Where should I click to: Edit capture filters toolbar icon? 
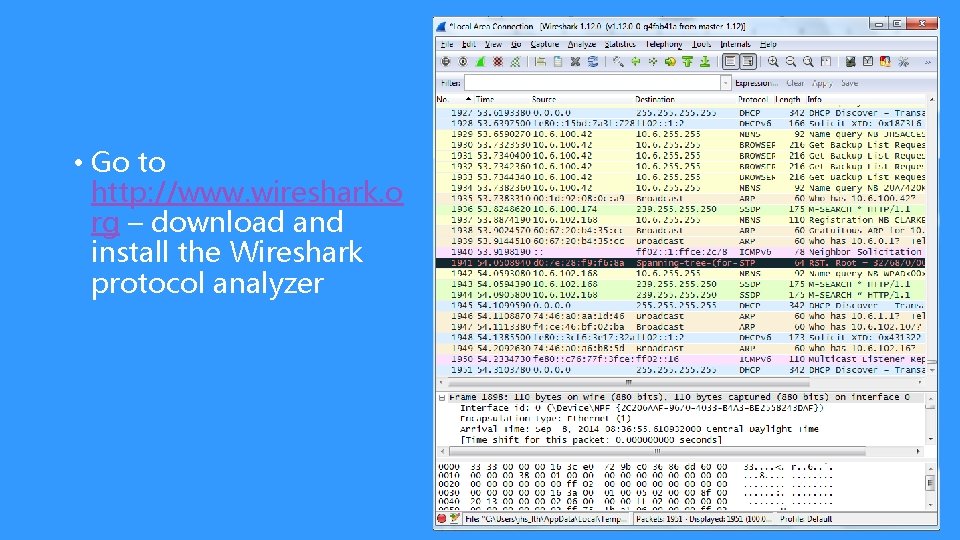[850, 62]
